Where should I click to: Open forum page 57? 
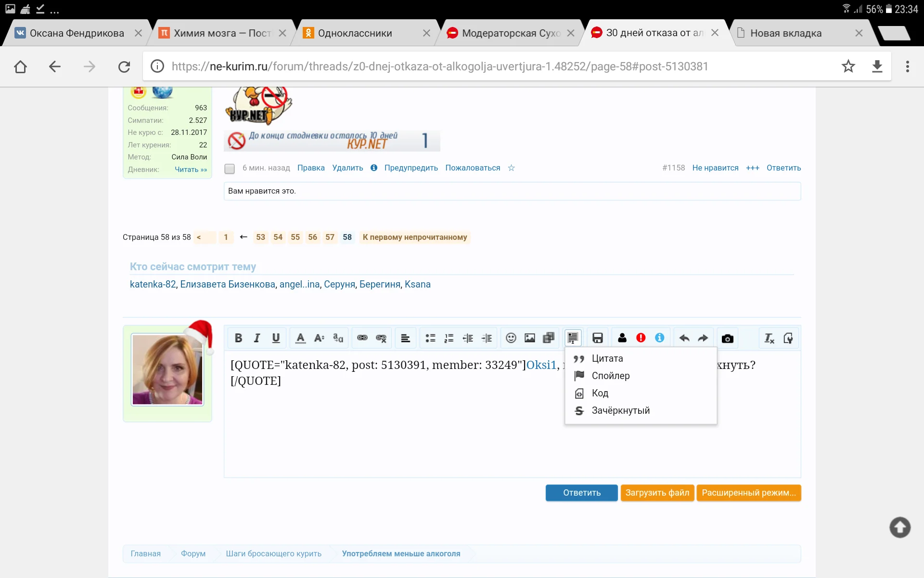click(x=330, y=237)
